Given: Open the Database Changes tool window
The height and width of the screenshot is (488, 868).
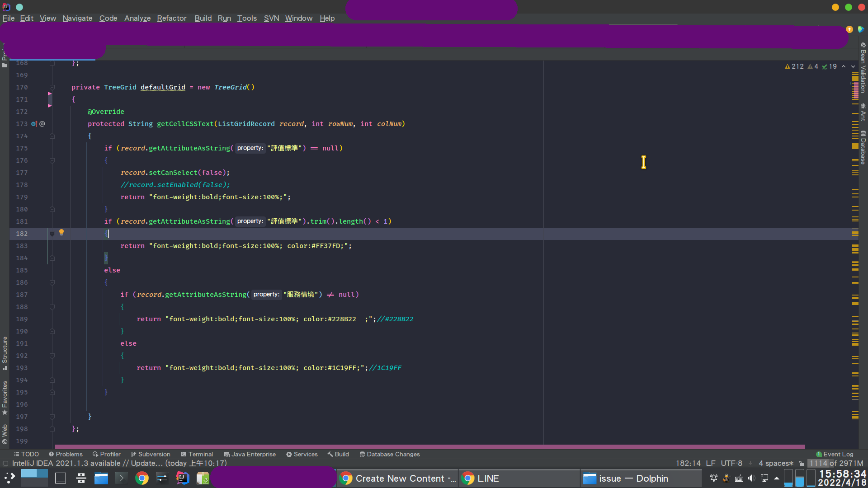Looking at the screenshot, I should tap(390, 454).
